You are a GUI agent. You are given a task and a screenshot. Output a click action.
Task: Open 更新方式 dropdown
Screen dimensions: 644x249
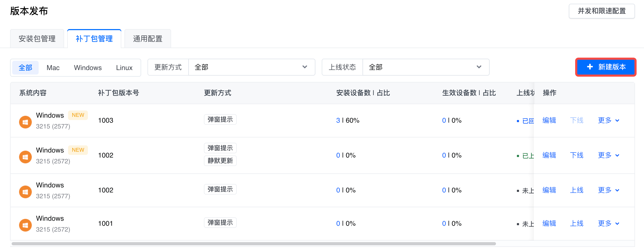[252, 67]
